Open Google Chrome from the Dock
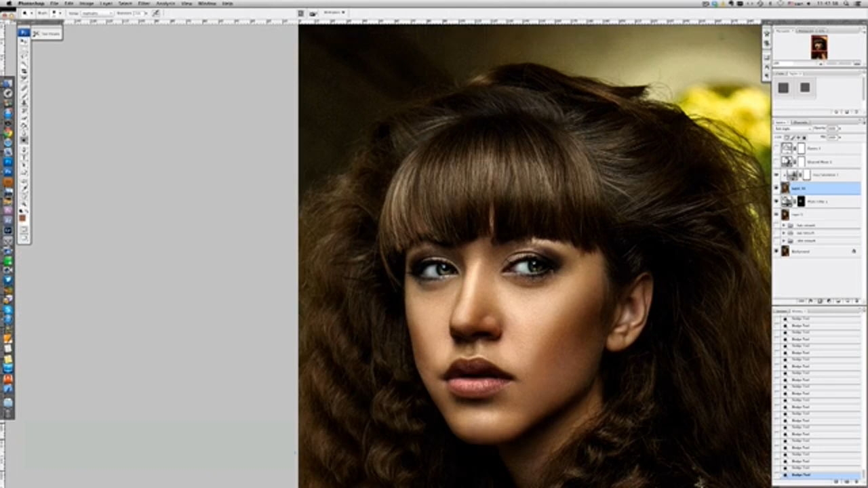This screenshot has height=488, width=868. point(7,134)
